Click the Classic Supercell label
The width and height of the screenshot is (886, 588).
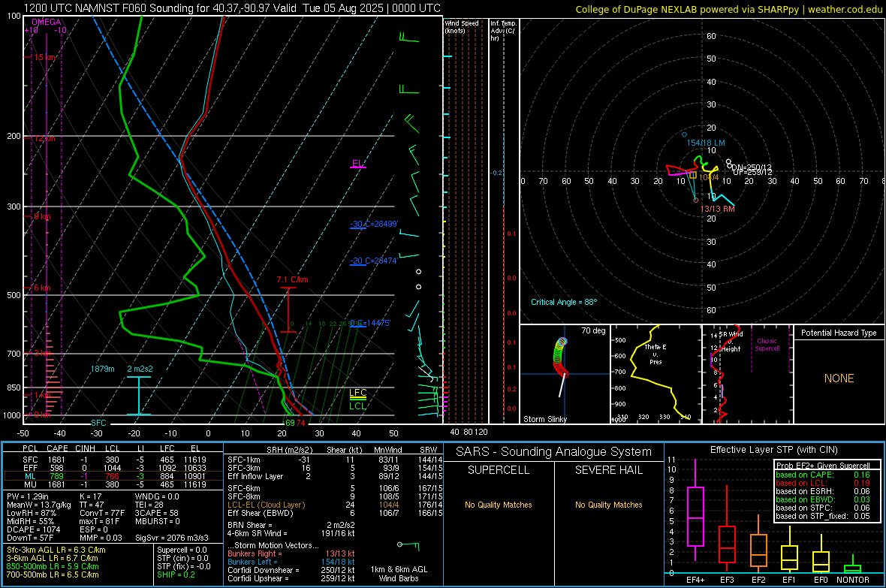(767, 345)
